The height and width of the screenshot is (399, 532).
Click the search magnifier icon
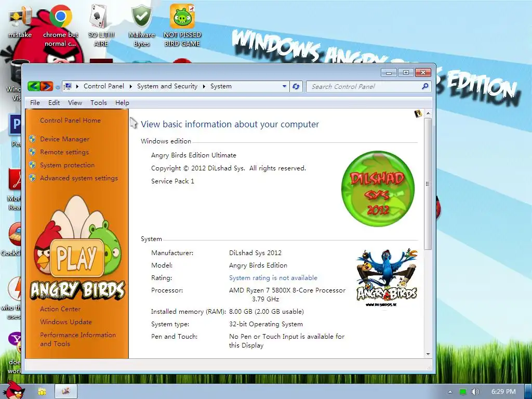[x=425, y=87]
